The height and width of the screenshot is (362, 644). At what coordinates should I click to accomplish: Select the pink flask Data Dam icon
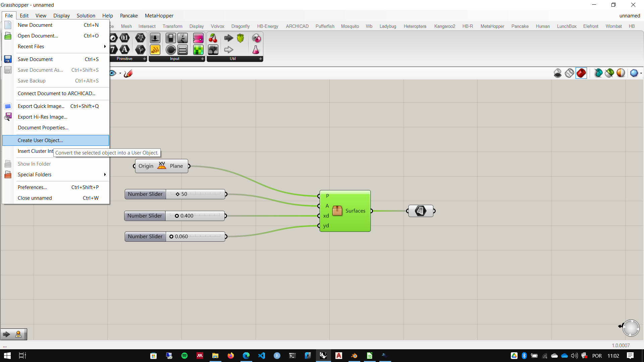pos(256,50)
